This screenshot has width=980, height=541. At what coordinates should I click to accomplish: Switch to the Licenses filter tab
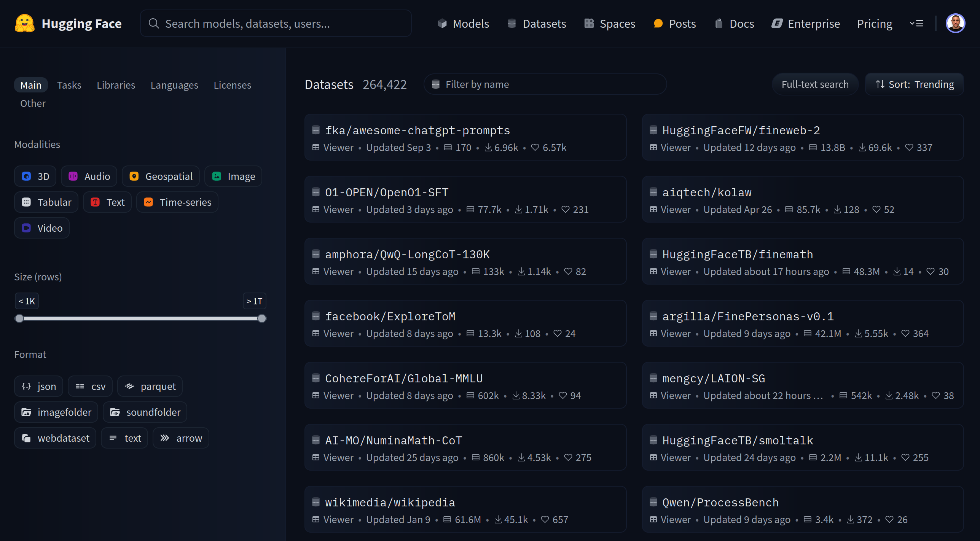232,85
